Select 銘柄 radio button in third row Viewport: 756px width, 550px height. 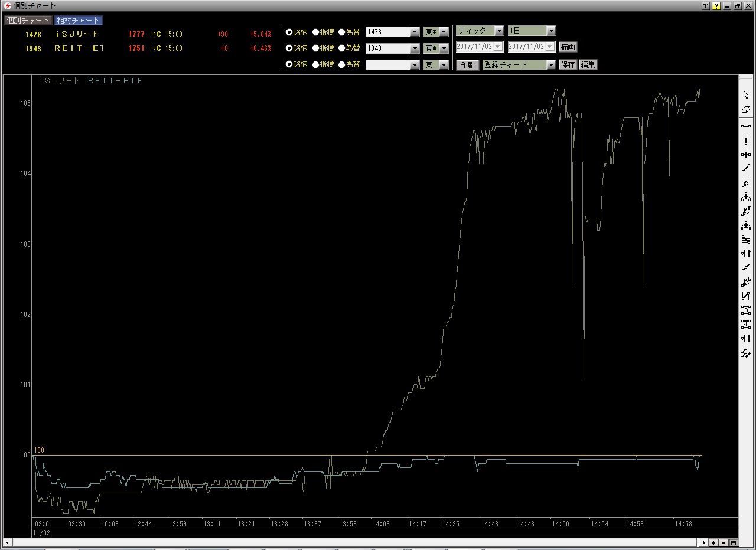tap(289, 64)
